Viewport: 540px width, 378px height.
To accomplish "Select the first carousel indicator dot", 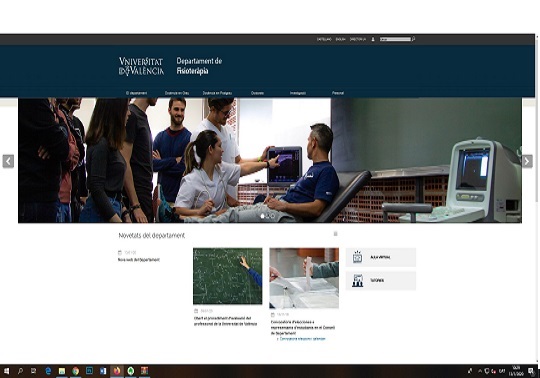I will [x=262, y=216].
